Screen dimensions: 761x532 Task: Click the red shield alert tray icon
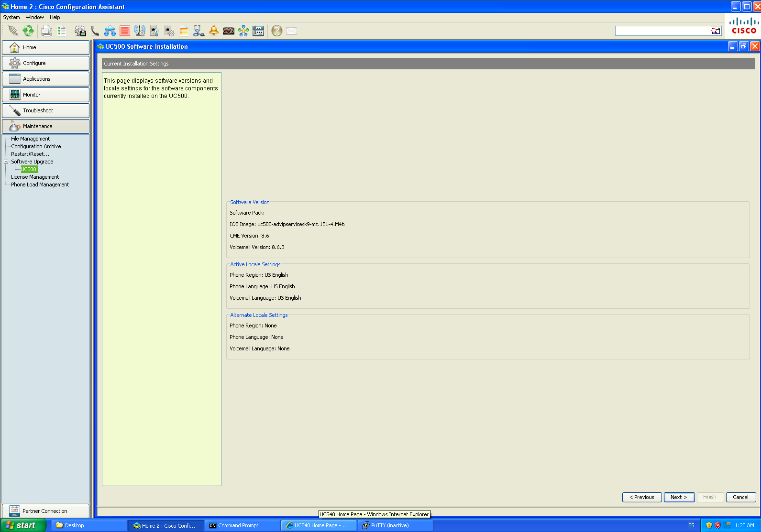tap(717, 525)
